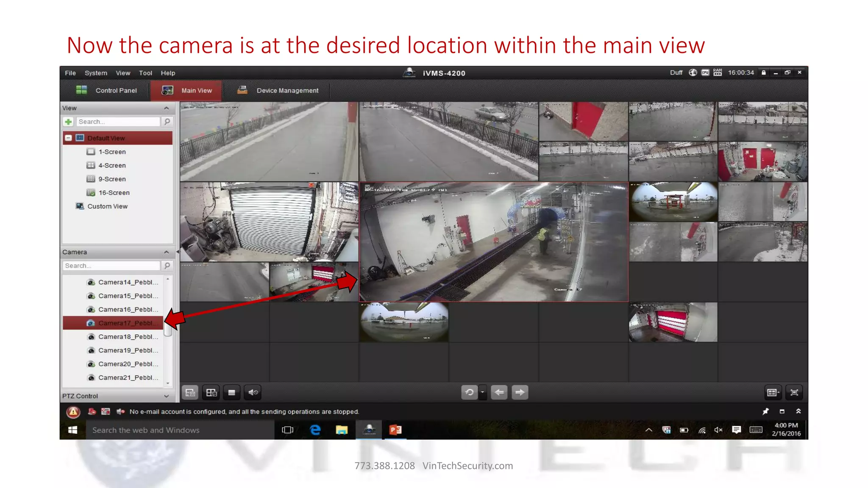
Task: Toggle the alarm sound icon in status bar
Action: (x=120, y=411)
